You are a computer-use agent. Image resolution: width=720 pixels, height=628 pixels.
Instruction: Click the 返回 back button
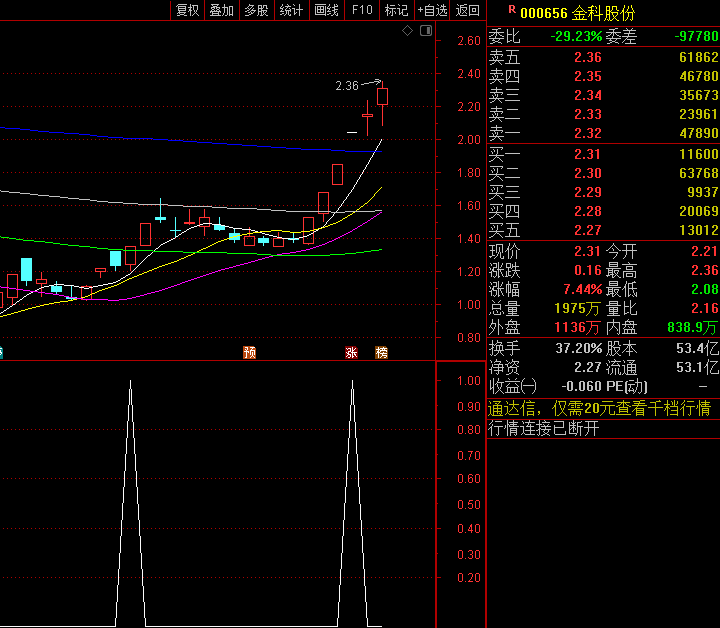[467, 10]
